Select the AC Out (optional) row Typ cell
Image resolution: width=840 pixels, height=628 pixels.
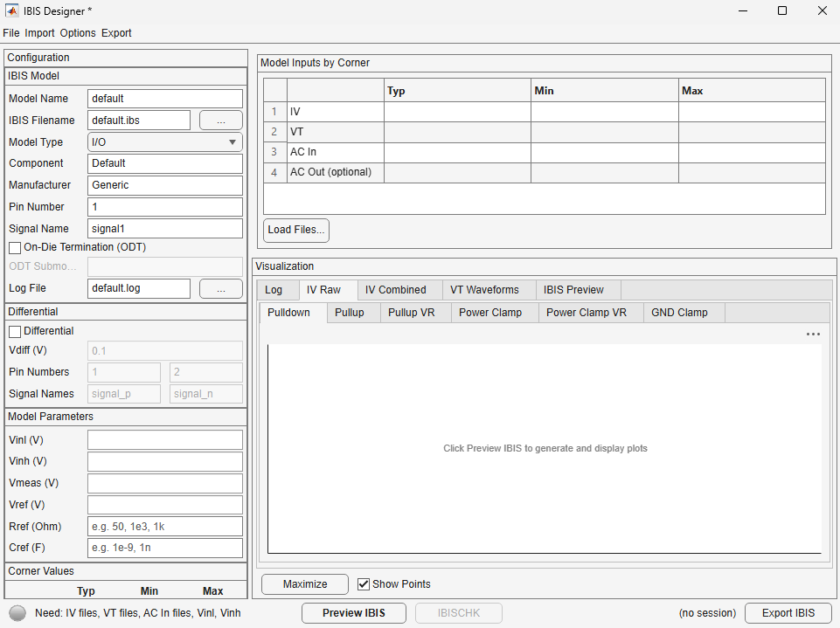point(457,173)
